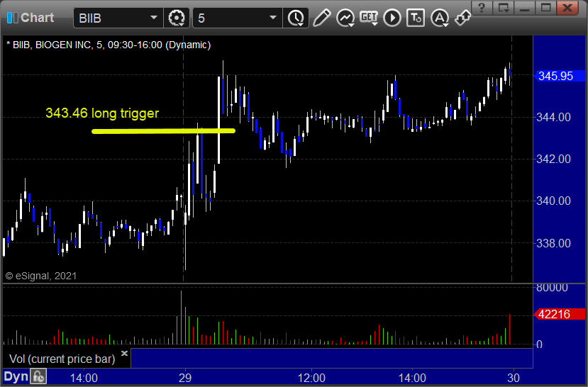Open chart settings gear icon
The height and width of the screenshot is (387, 588).
point(176,18)
